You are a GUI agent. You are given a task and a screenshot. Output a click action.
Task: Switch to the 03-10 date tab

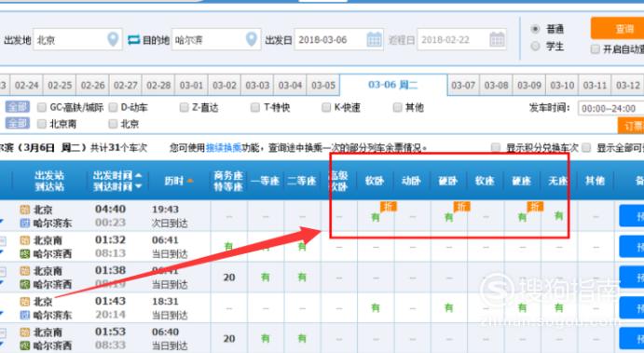point(562,86)
